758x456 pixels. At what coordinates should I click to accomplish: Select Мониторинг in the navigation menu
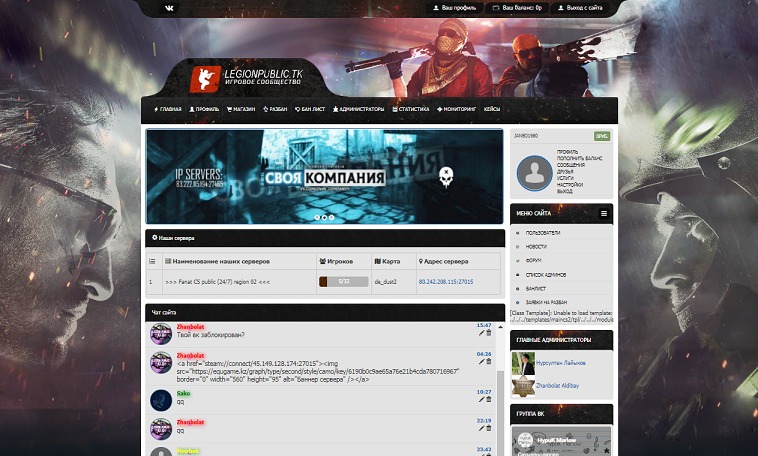click(457, 109)
